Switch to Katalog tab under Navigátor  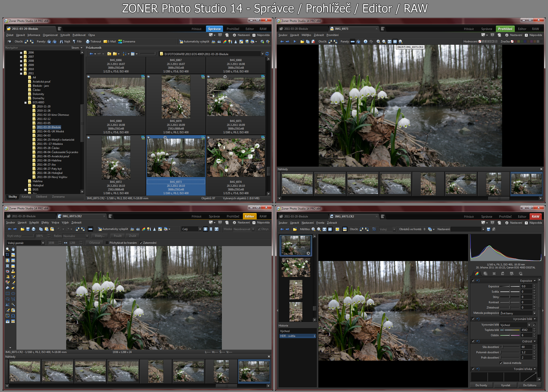coord(26,197)
